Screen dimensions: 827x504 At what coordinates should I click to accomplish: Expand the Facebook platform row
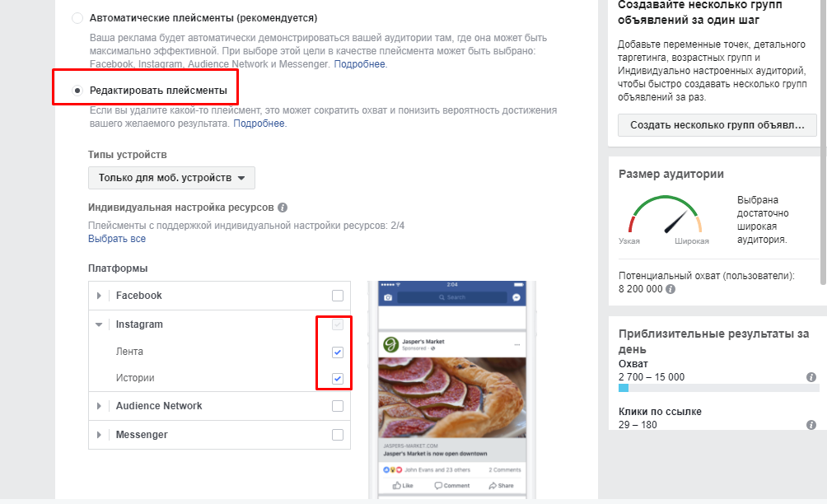99,296
